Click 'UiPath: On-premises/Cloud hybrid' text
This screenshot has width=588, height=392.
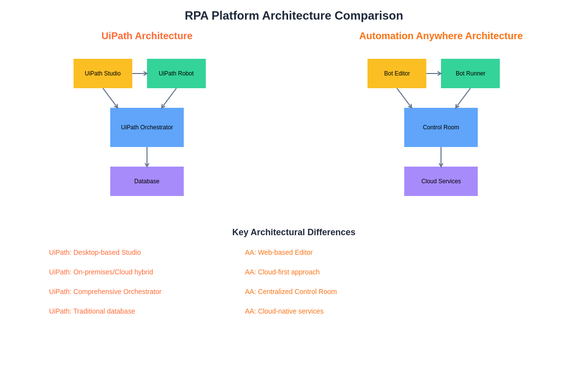pos(101,272)
